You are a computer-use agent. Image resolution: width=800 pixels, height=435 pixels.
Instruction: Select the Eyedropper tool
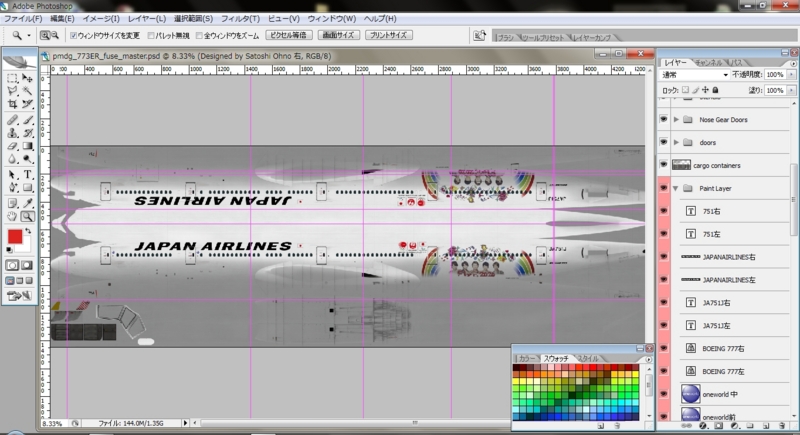point(28,203)
